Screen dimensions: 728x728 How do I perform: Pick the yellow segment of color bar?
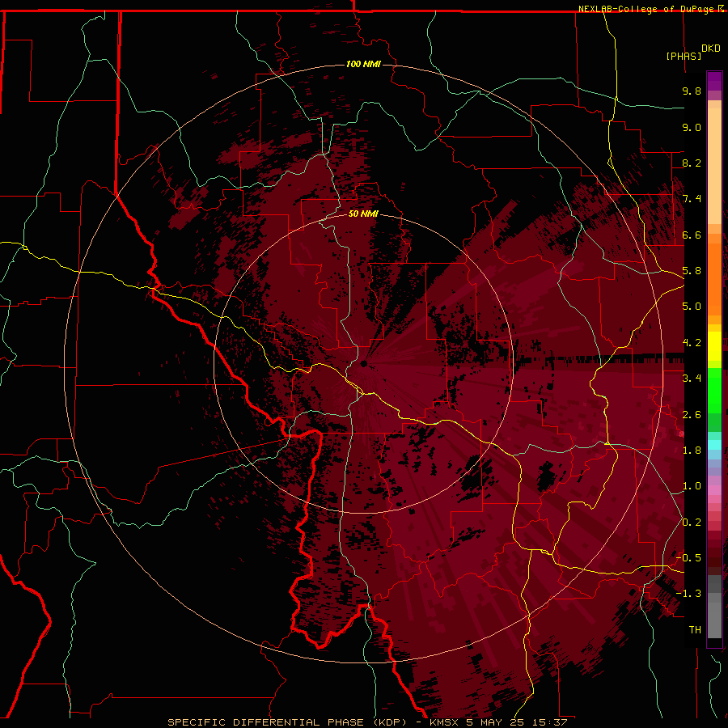(x=714, y=346)
